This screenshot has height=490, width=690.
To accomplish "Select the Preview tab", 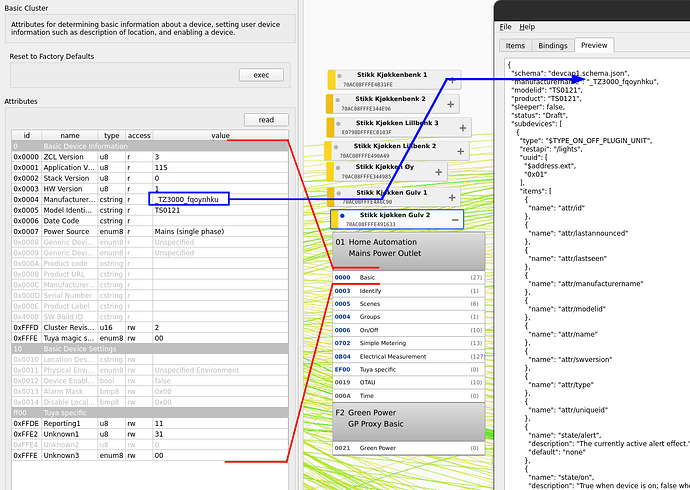I will pyautogui.click(x=594, y=45).
